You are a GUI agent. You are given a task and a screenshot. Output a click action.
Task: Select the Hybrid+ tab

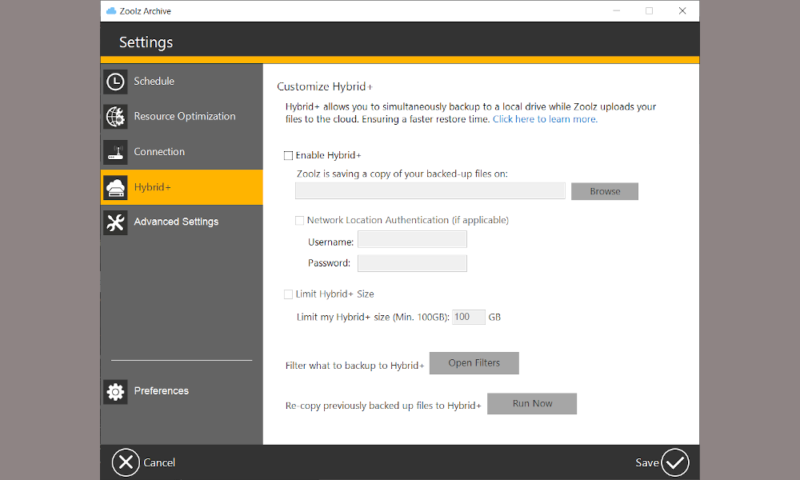click(182, 187)
